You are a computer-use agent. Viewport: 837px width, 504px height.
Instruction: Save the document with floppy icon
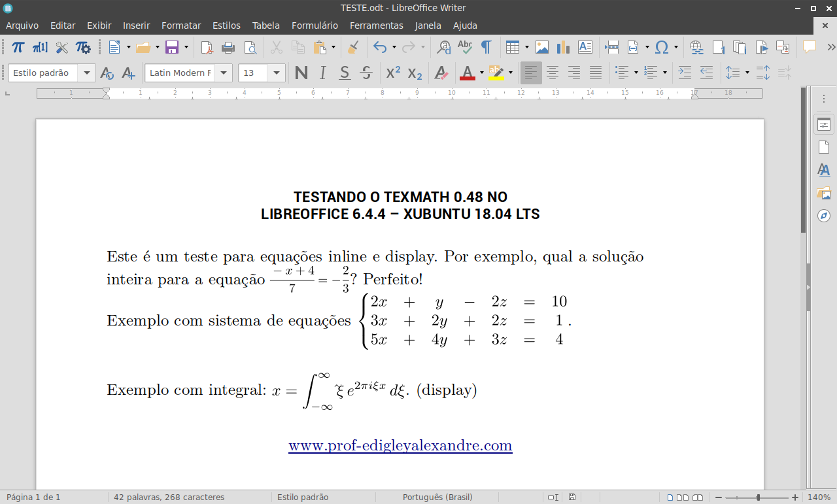pos(172,47)
